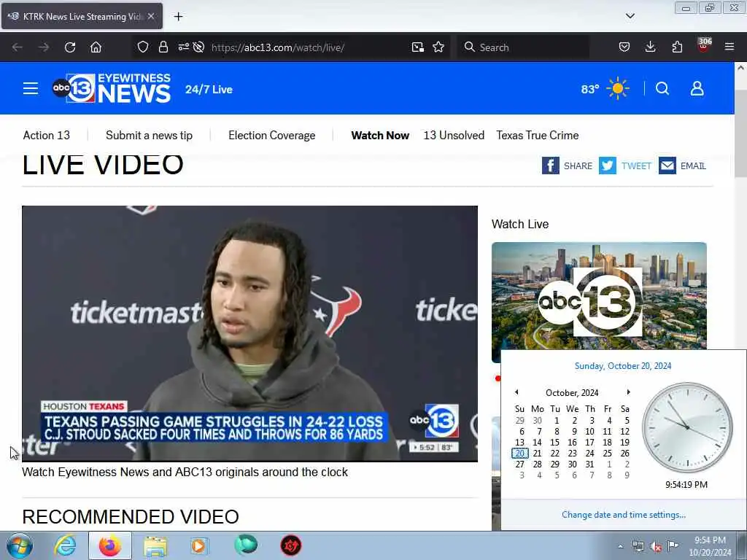Expand the list all tabs chevron
This screenshot has height=560, width=747.
coord(630,16)
